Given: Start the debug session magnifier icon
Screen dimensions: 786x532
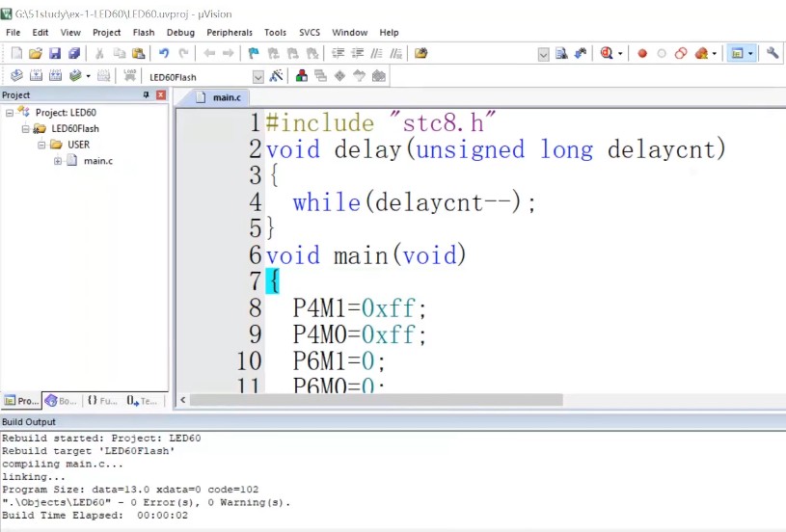Looking at the screenshot, I should tap(607, 54).
